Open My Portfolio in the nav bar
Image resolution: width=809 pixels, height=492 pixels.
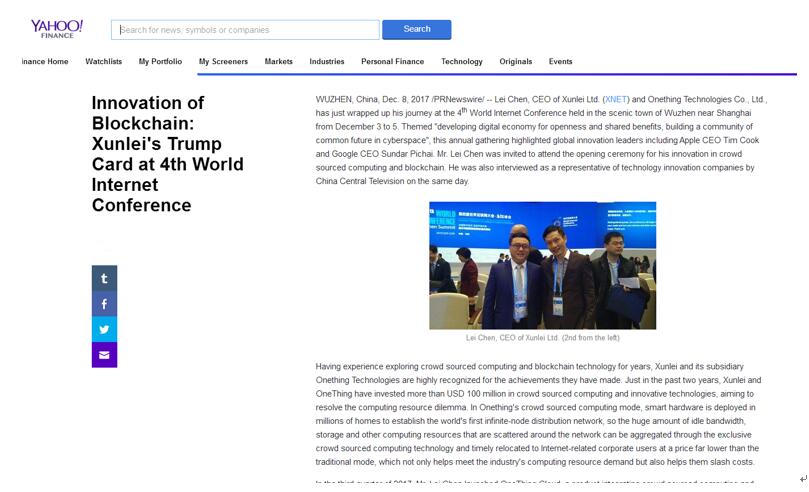(160, 62)
